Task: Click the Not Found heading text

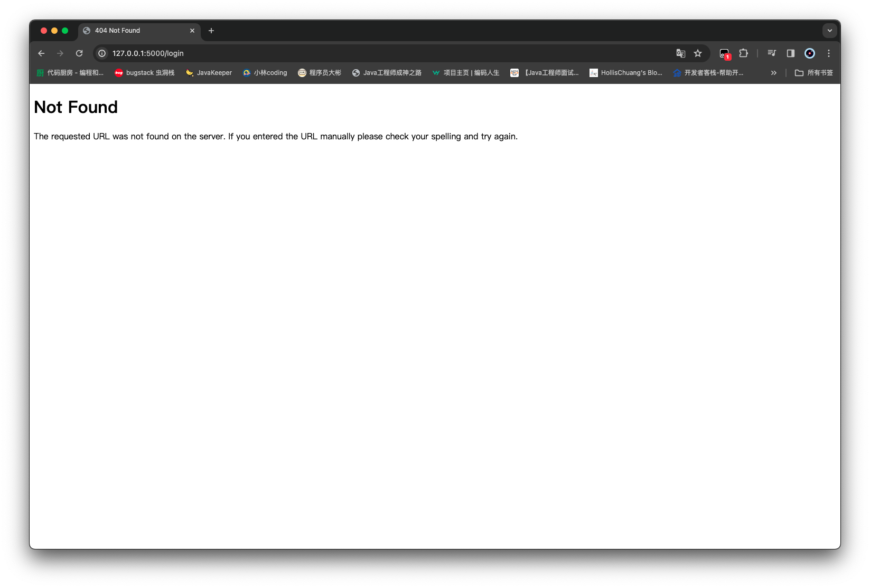Action: tap(76, 107)
